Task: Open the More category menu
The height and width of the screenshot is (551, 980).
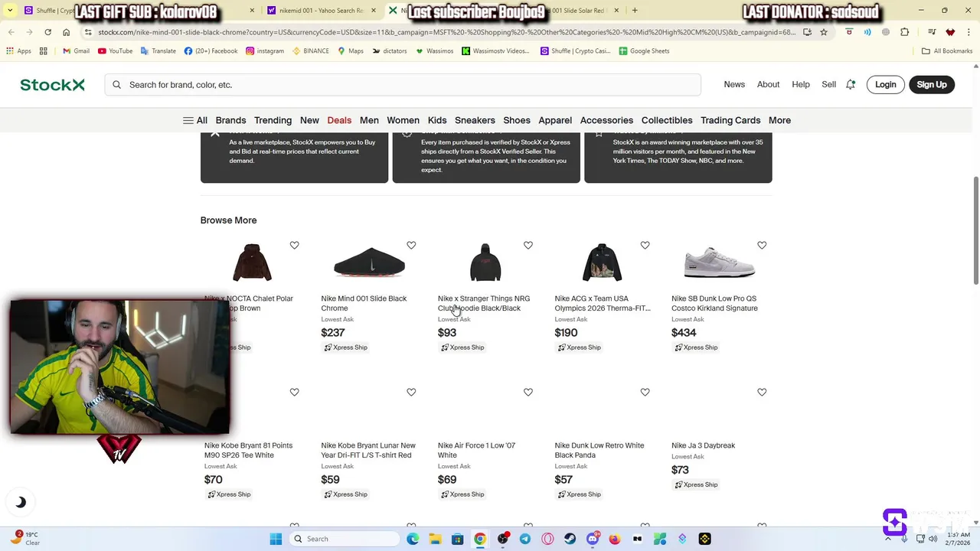Action: tap(779, 120)
